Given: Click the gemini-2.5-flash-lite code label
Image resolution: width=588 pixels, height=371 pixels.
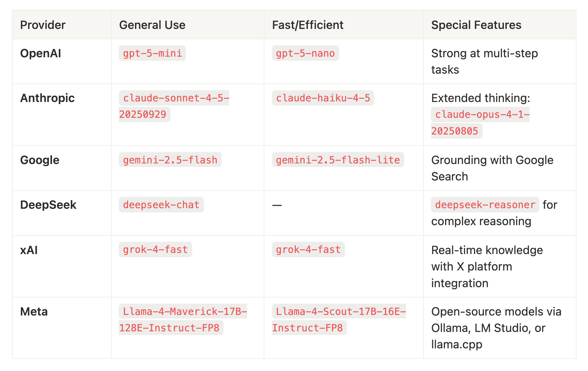Looking at the screenshot, I should (x=338, y=160).
